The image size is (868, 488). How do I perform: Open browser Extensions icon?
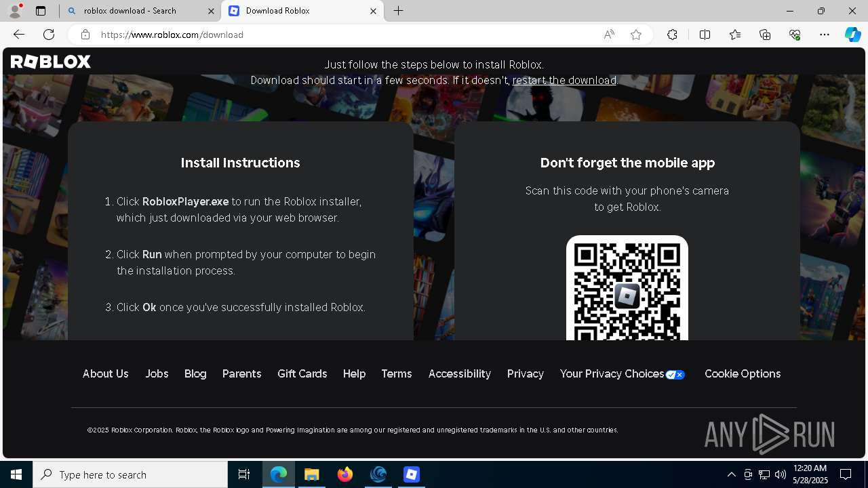click(x=672, y=35)
